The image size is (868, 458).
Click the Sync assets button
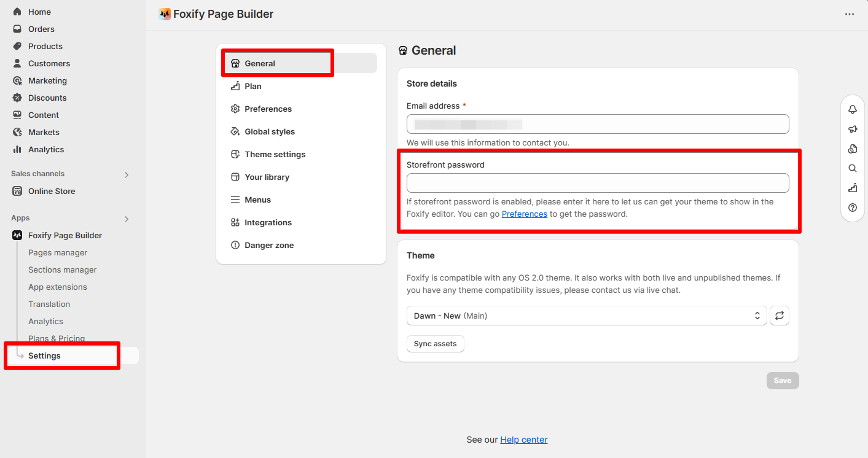436,344
